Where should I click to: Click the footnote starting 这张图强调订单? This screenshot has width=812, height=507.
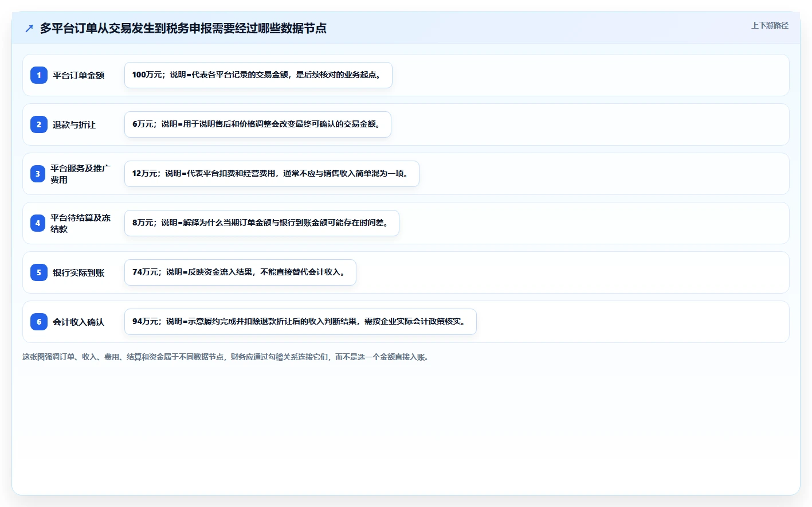[226, 357]
